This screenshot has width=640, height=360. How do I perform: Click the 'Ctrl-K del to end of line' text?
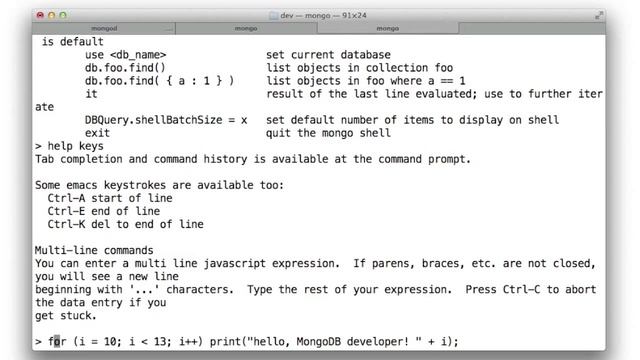click(125, 224)
